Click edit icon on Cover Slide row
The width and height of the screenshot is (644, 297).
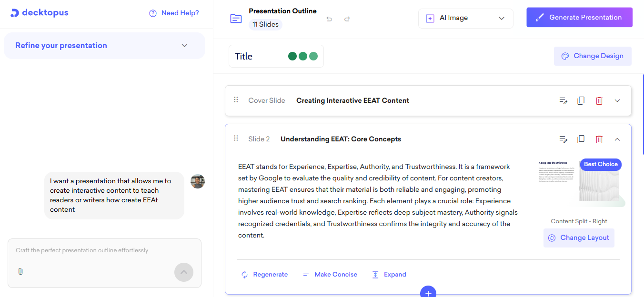(x=563, y=100)
